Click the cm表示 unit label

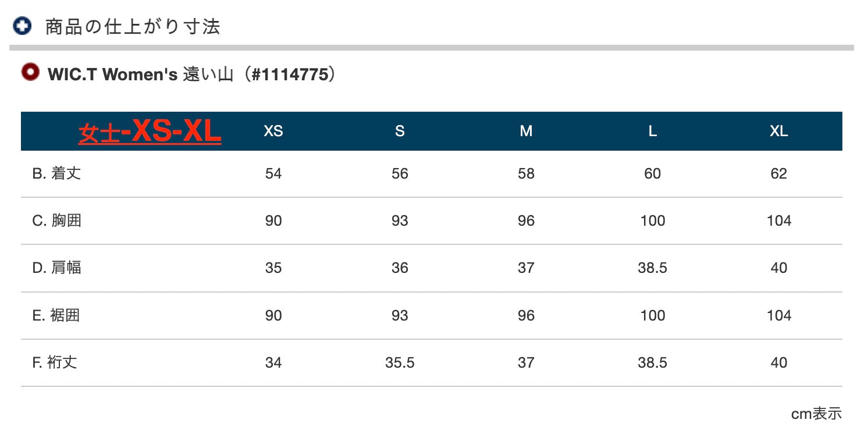coord(816,414)
